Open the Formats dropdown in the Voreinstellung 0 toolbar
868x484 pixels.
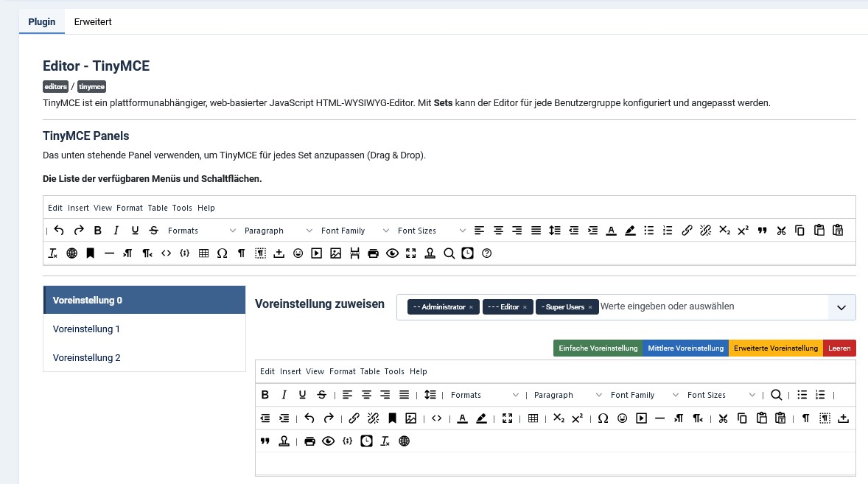pos(484,395)
